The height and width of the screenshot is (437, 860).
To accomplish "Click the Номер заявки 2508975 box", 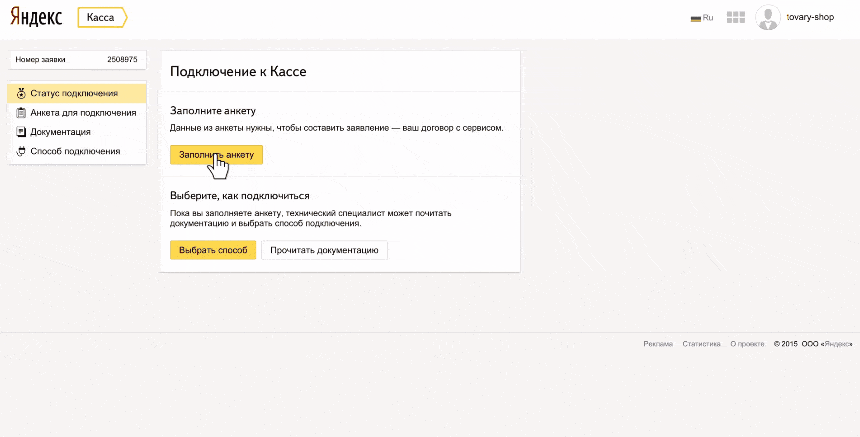I will point(76,60).
